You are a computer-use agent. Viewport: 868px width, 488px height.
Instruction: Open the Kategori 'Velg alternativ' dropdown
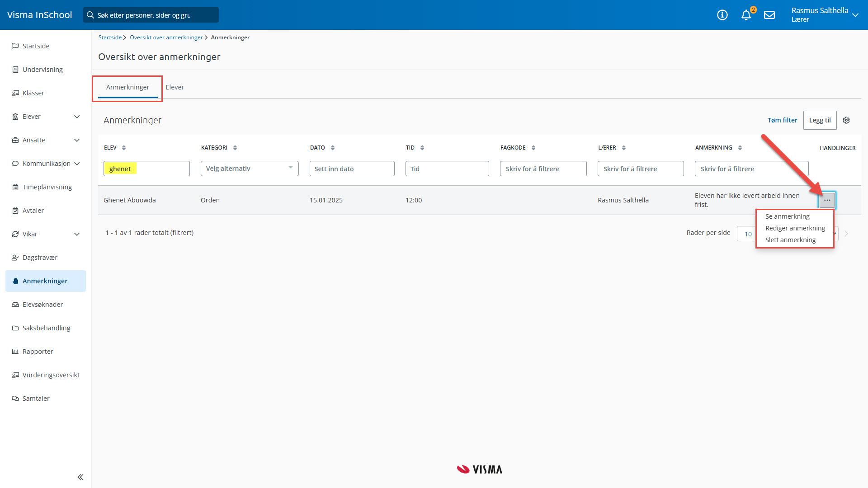[250, 169]
